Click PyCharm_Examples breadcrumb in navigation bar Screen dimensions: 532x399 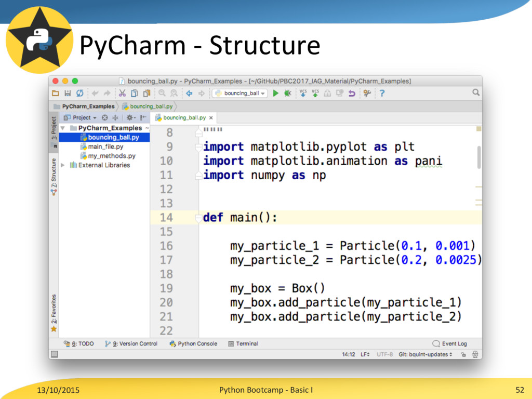[84, 106]
